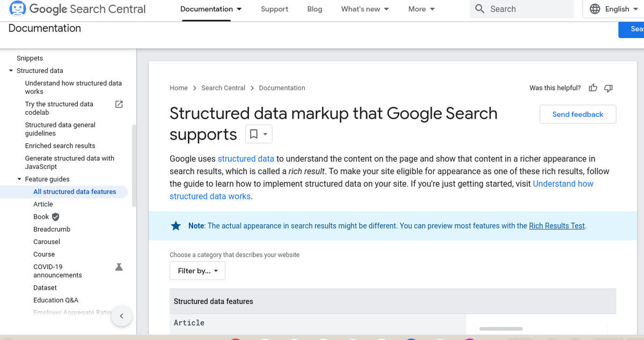Click the Google Search Central logo

(x=78, y=9)
